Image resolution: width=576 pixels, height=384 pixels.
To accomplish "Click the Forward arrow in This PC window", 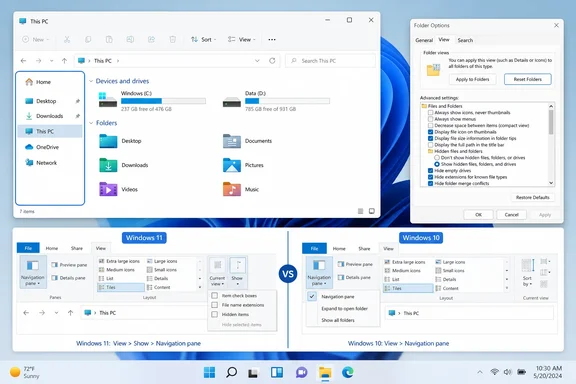I will tap(38, 61).
